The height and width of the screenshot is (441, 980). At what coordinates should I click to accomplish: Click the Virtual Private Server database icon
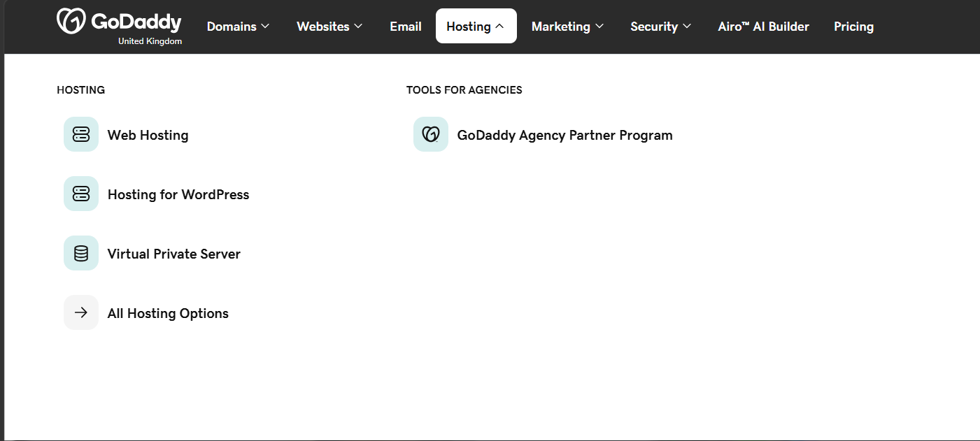(x=81, y=253)
